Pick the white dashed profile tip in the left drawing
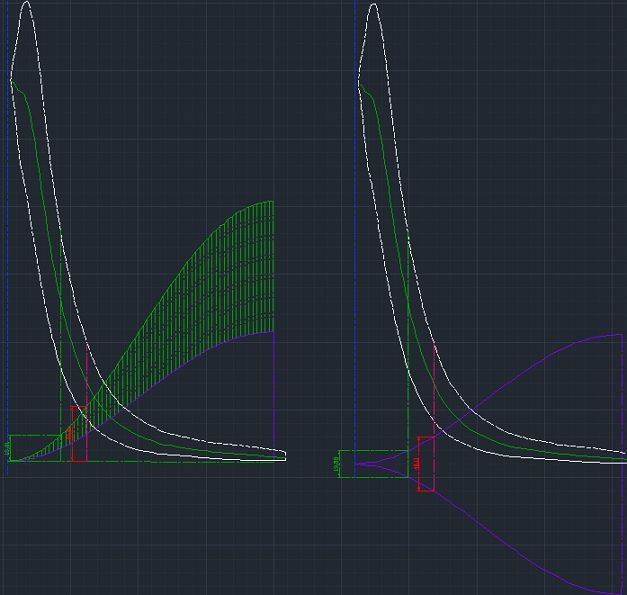Image resolution: width=627 pixels, height=595 pixels. click(x=27, y=3)
